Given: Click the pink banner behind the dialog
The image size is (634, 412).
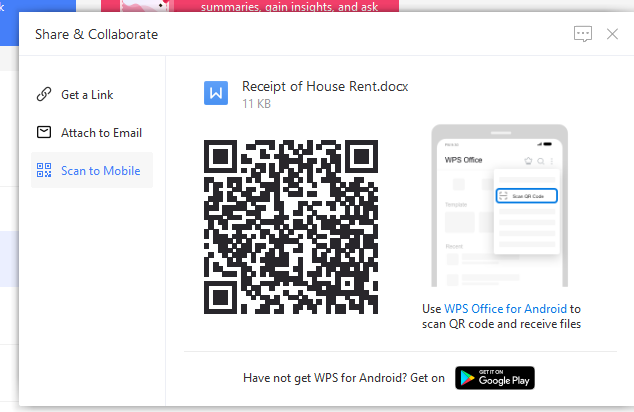Looking at the screenshot, I should click(x=249, y=6).
